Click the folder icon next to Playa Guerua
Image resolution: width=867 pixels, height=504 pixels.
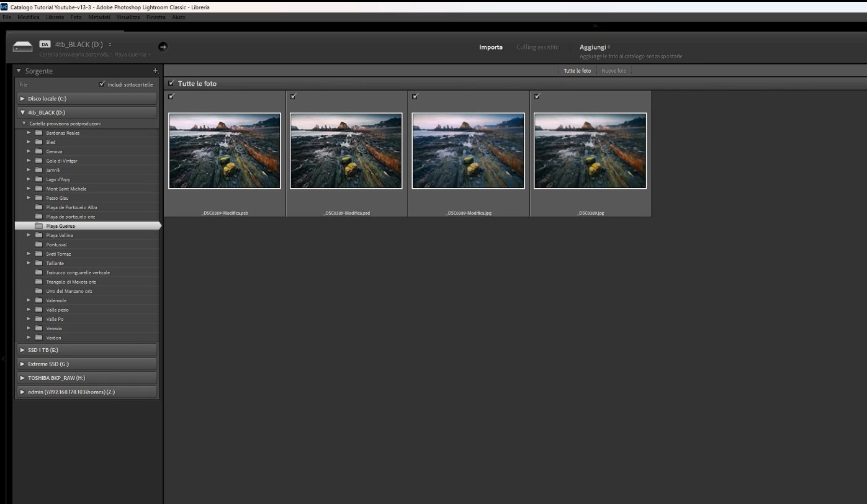(39, 225)
